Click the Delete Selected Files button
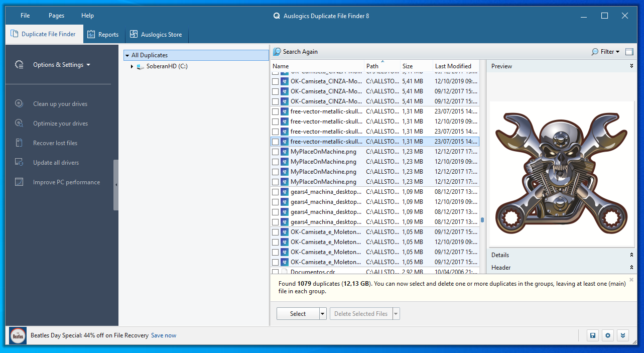This screenshot has width=644, height=353. point(361,314)
